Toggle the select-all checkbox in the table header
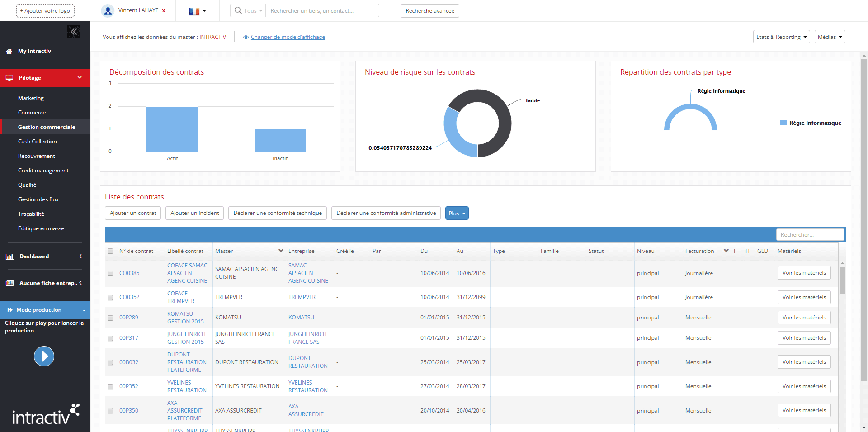Image resolution: width=868 pixels, height=432 pixels. [x=110, y=251]
